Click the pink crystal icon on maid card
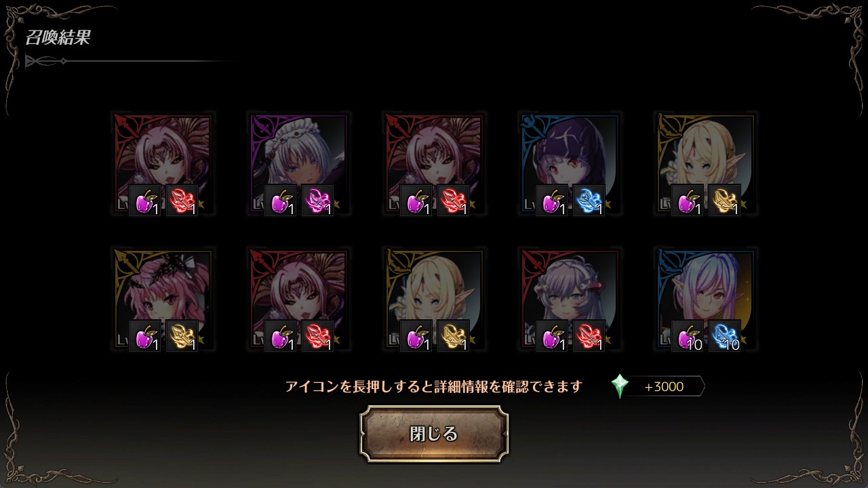Viewport: 868px width, 488px height. [x=317, y=200]
